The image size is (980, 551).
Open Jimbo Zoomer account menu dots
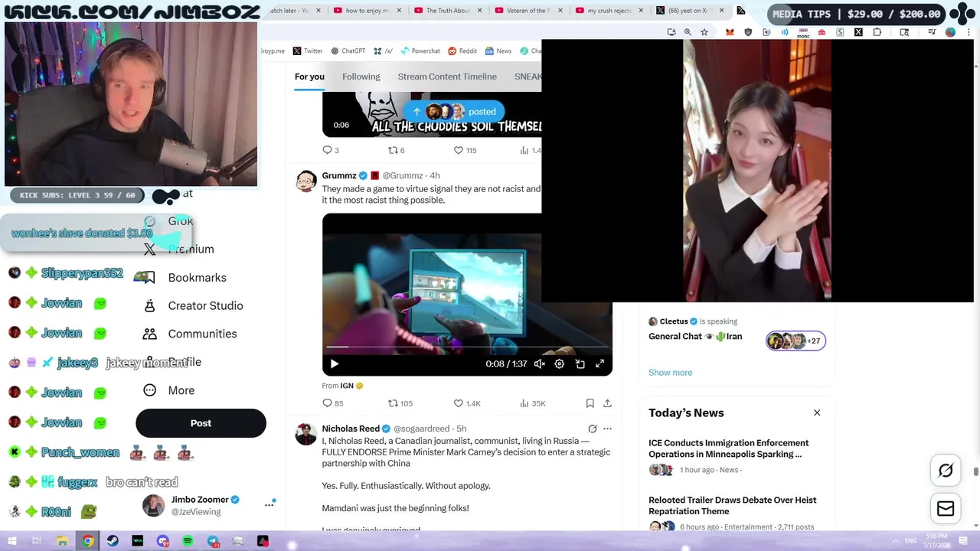coord(269,504)
